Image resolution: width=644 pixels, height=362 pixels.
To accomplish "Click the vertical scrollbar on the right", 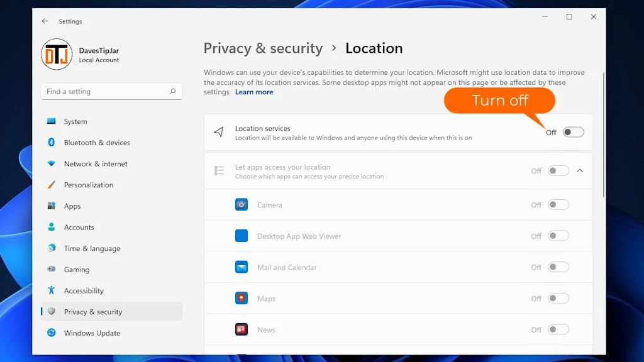I will (603, 134).
